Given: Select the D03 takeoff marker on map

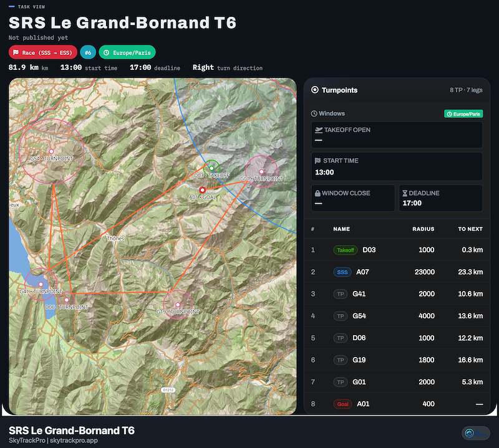Looking at the screenshot, I should click(x=211, y=168).
